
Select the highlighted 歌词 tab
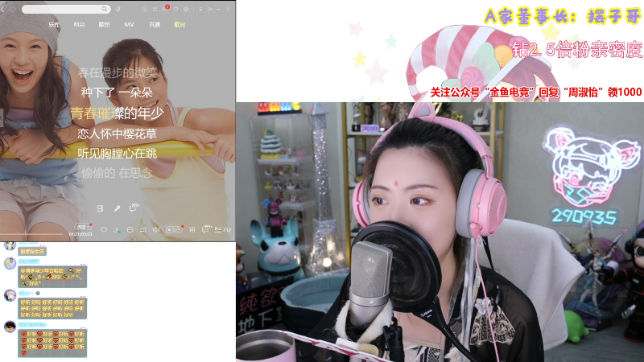coord(180,25)
